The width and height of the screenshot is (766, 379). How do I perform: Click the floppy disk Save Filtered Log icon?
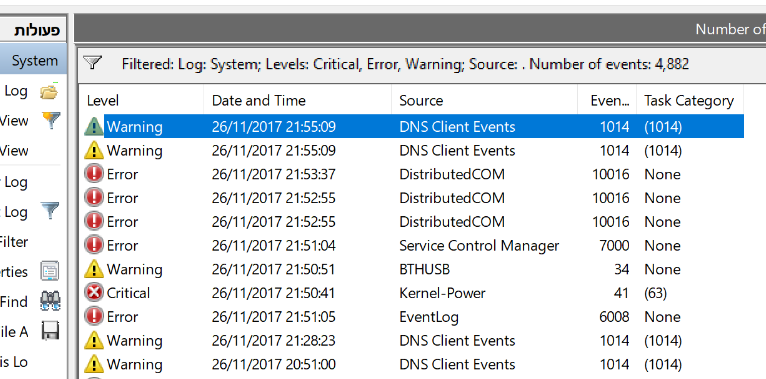pos(50,331)
